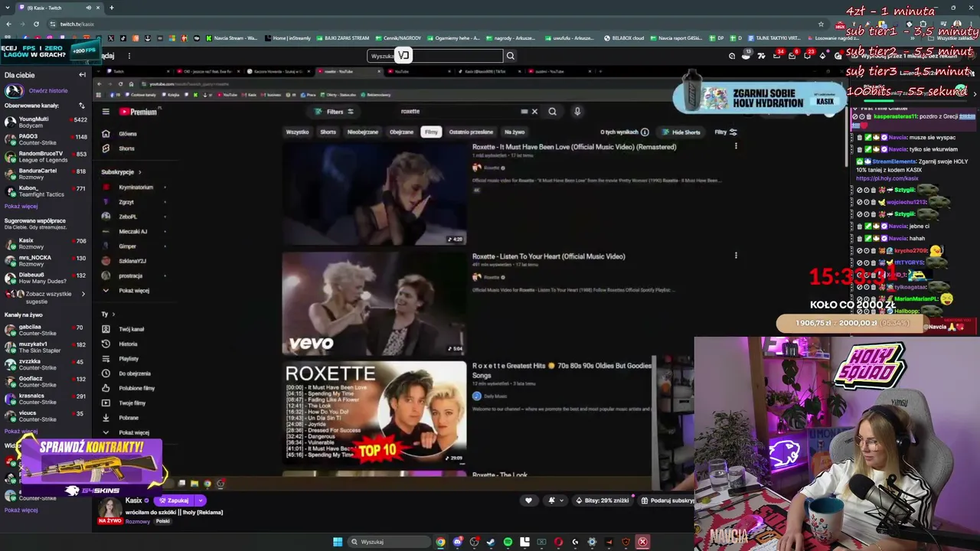The image size is (980, 551).
Task: Open the TikTok bookmark in bookmarks bar
Action: click(x=122, y=38)
